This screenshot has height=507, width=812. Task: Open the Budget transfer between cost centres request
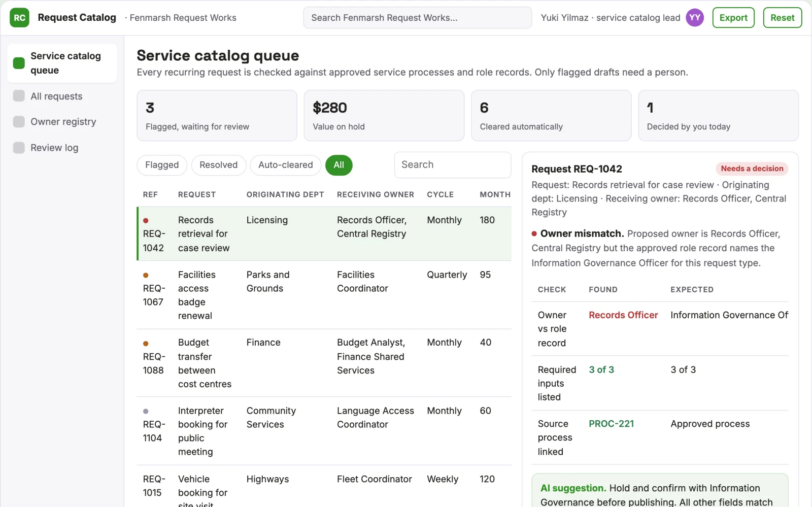click(x=324, y=363)
